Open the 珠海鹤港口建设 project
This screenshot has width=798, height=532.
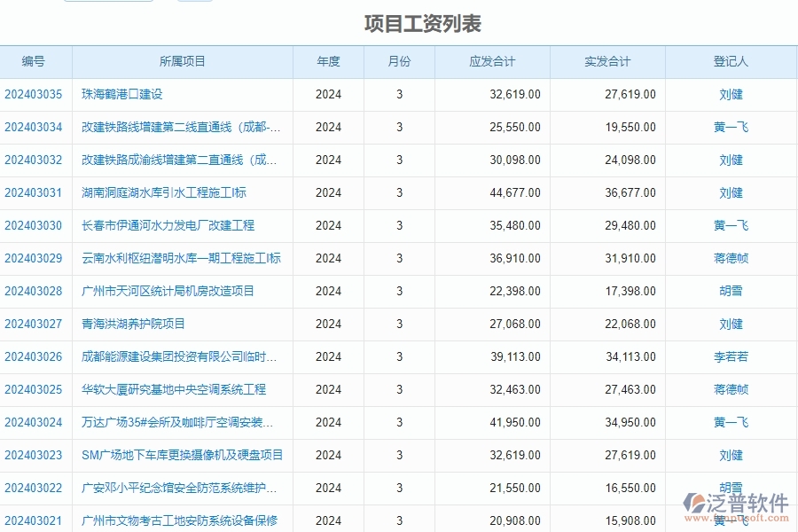click(x=128, y=94)
